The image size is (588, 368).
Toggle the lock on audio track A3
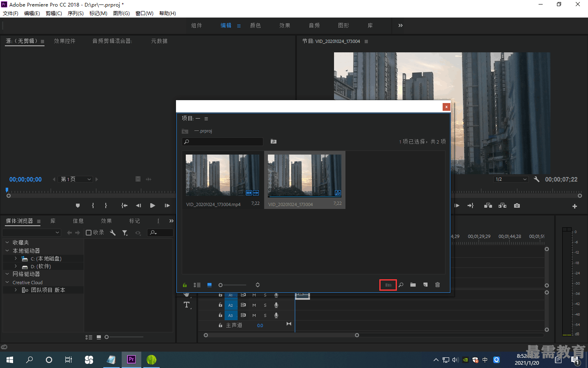click(220, 315)
